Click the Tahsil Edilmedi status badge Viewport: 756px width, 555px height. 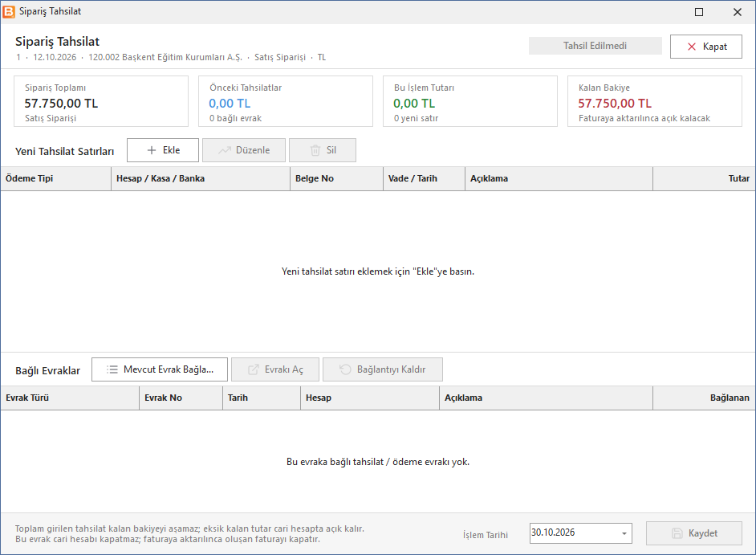[595, 46]
